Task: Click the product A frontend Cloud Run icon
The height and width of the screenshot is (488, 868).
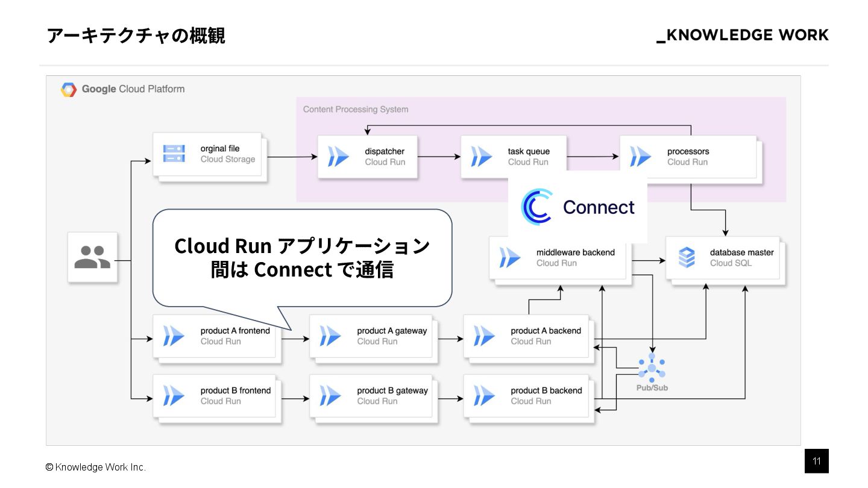Action: 174,336
